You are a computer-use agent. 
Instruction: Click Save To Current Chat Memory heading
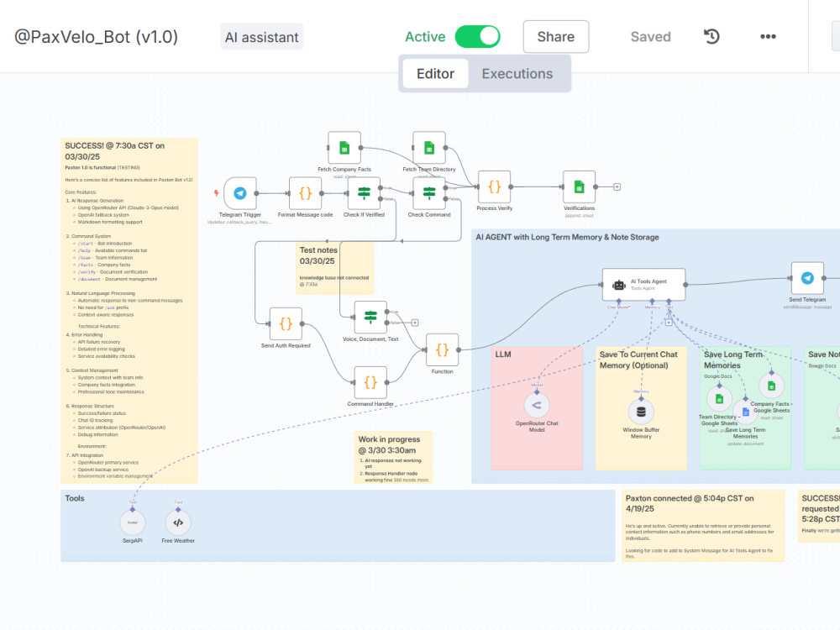click(638, 360)
